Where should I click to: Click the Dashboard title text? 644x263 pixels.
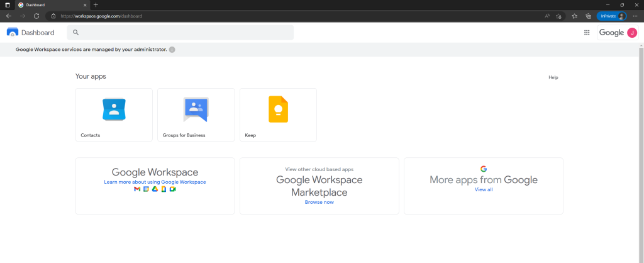pos(38,33)
